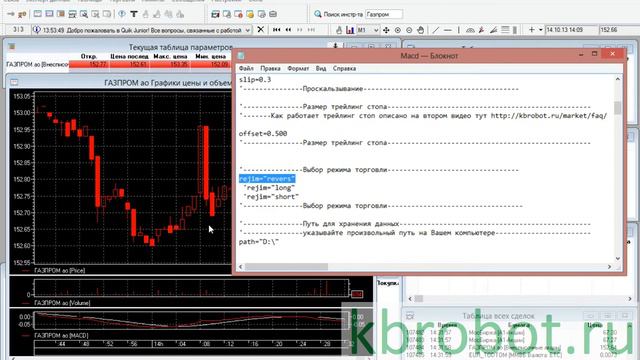640x360 pixels.
Task: Open Формат menu in Notepad
Action: [298, 68]
